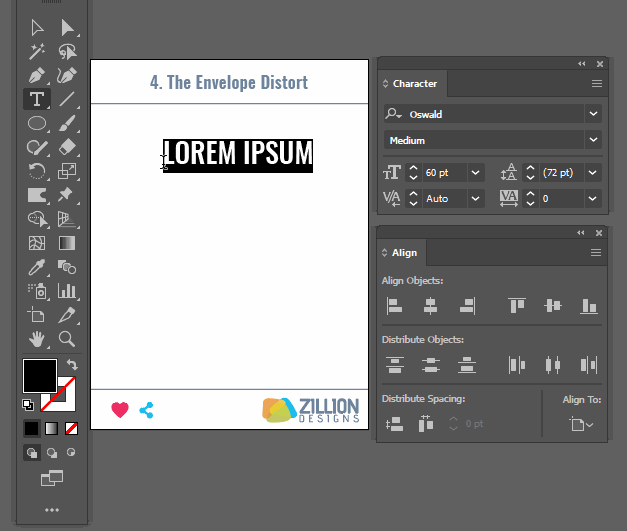Swap fill and stroke colors

coord(72,365)
